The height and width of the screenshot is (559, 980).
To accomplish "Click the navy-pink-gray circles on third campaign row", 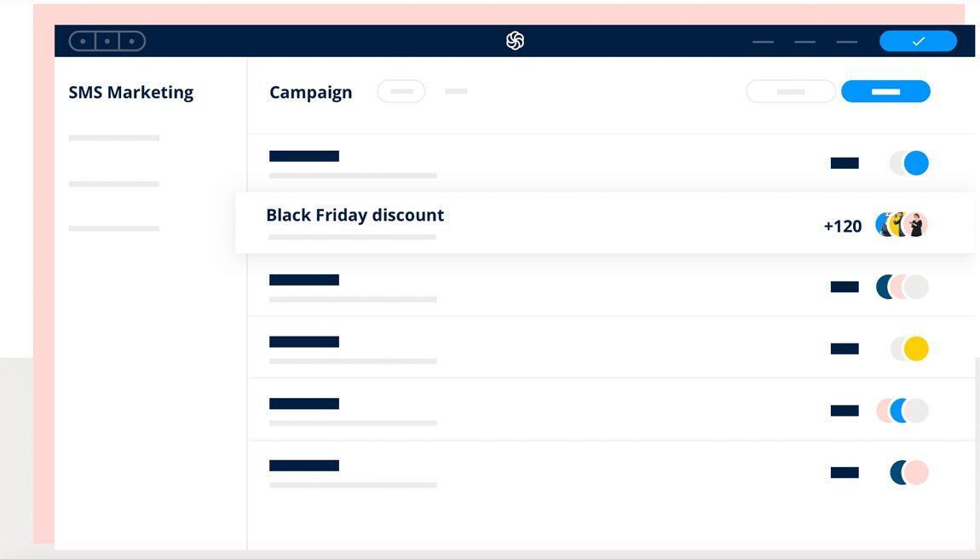I will point(902,287).
